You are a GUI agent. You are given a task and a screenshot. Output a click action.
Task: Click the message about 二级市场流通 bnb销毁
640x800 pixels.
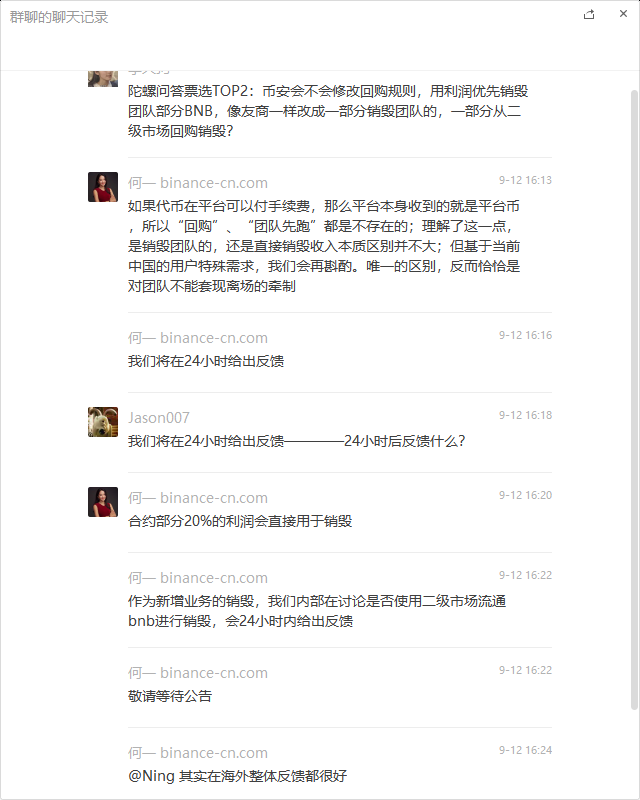tap(317, 611)
